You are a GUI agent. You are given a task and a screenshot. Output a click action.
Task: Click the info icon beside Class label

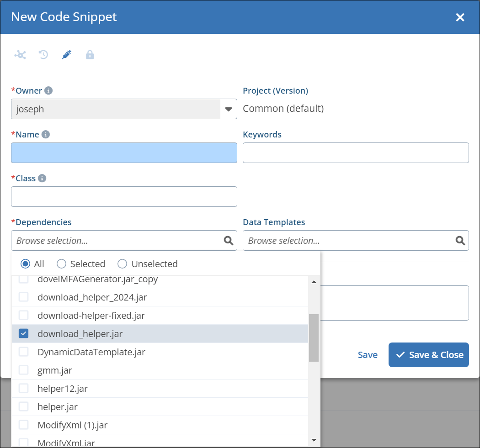(42, 178)
